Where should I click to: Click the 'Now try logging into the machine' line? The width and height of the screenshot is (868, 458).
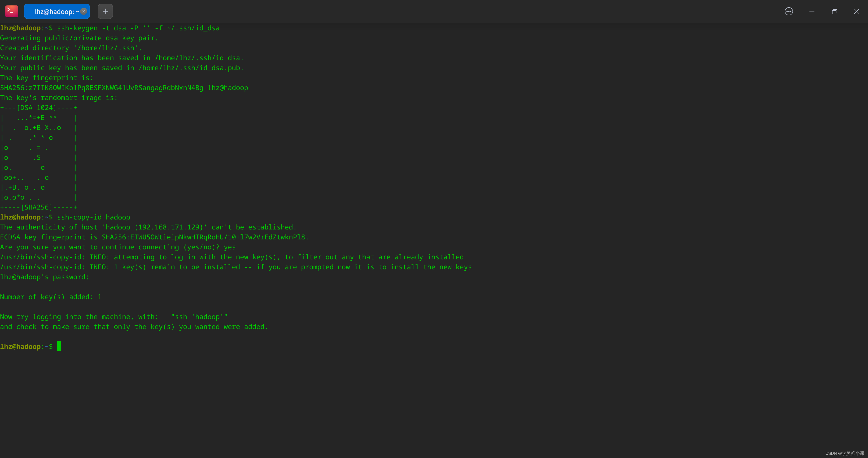tap(114, 317)
